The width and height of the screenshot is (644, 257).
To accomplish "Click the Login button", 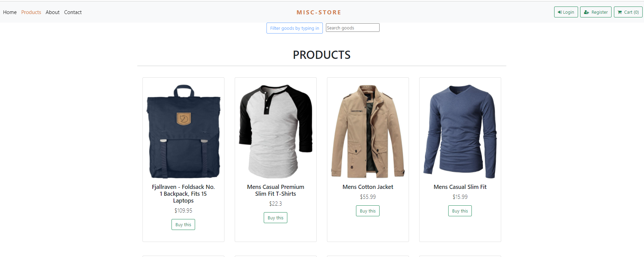I will tap(566, 12).
